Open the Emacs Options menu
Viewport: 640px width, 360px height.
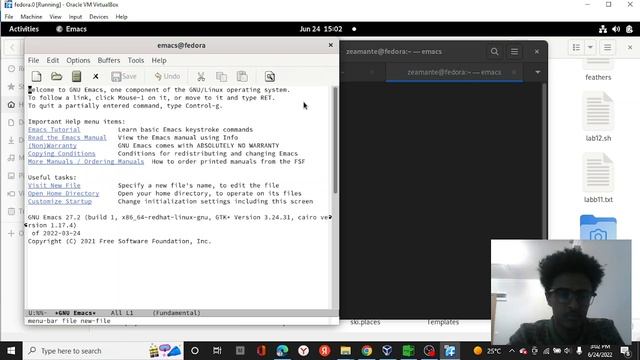[x=78, y=60]
